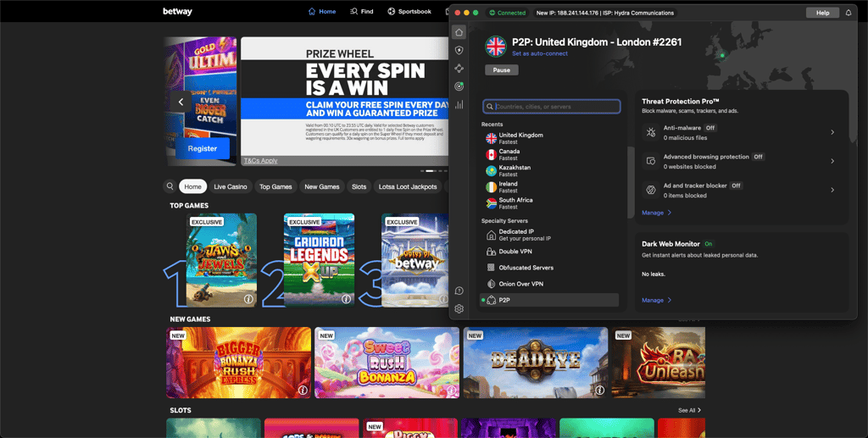Open the VPN home sidebar icon

click(459, 32)
